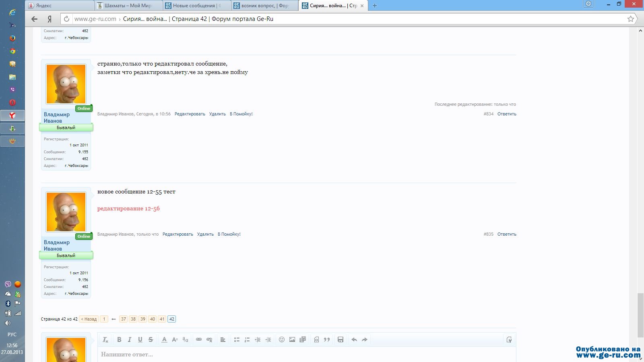Go to page 41 in pagination
644x362 pixels.
pyautogui.click(x=162, y=319)
